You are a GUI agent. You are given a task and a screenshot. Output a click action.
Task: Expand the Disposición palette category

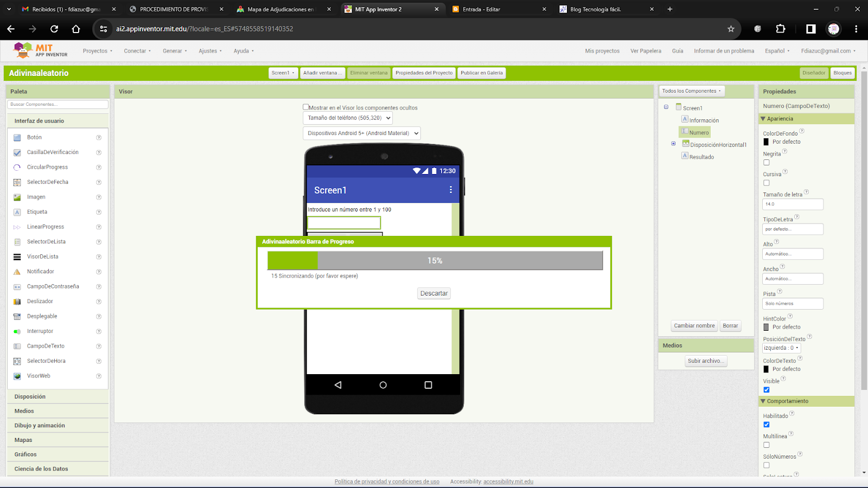(58, 396)
